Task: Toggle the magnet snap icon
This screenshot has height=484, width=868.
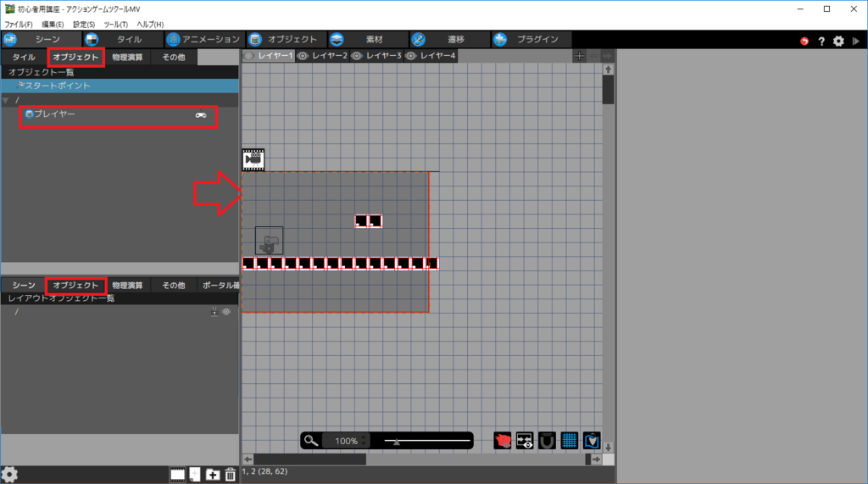Action: point(547,441)
